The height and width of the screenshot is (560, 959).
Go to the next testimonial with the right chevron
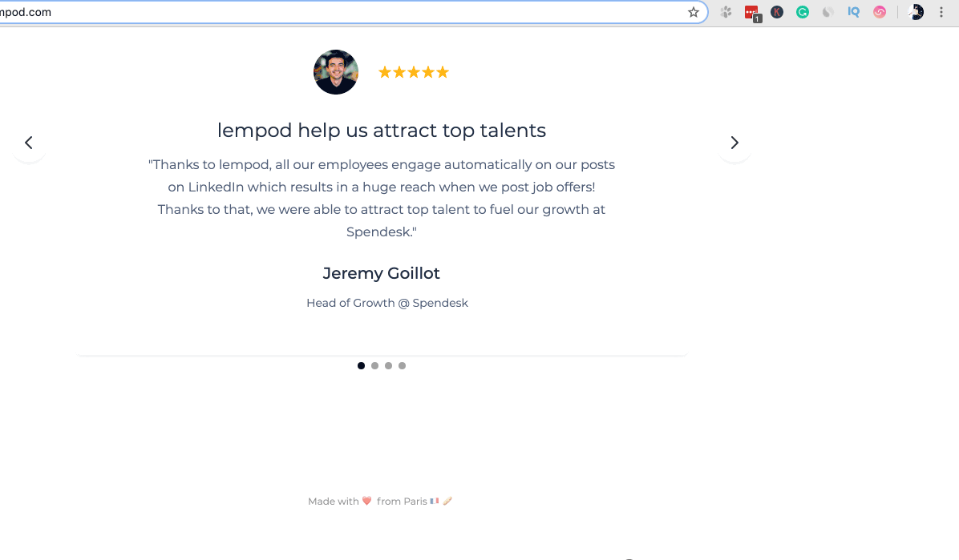point(734,143)
